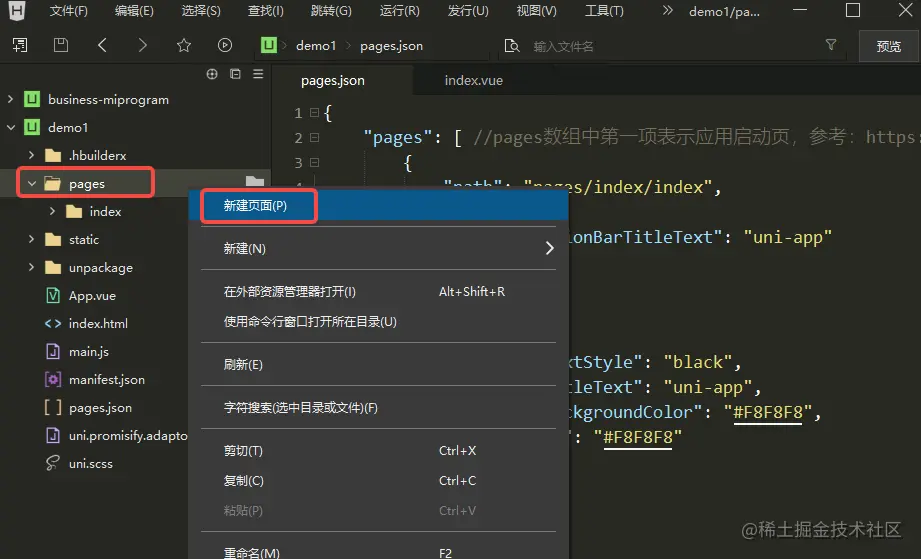Click the file search magnifier icon
Viewport: 921px width, 559px height.
[x=512, y=46]
